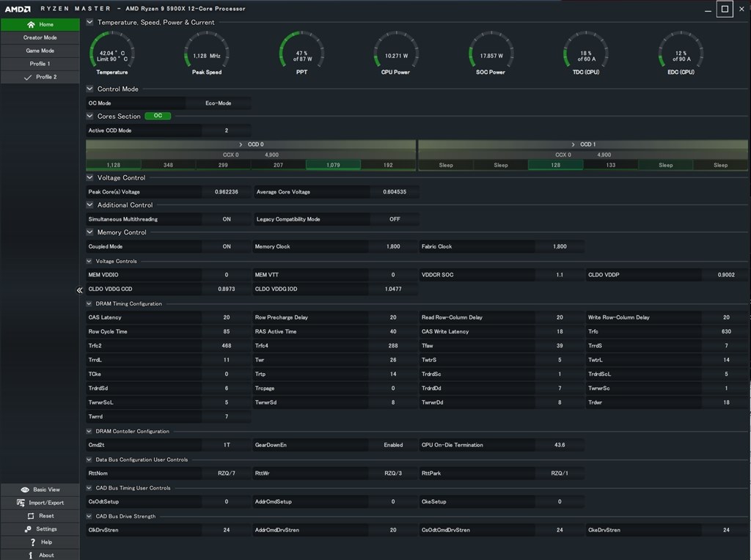The width and height of the screenshot is (751, 560).
Task: Click the CPU Power gauge
Action: [x=396, y=54]
